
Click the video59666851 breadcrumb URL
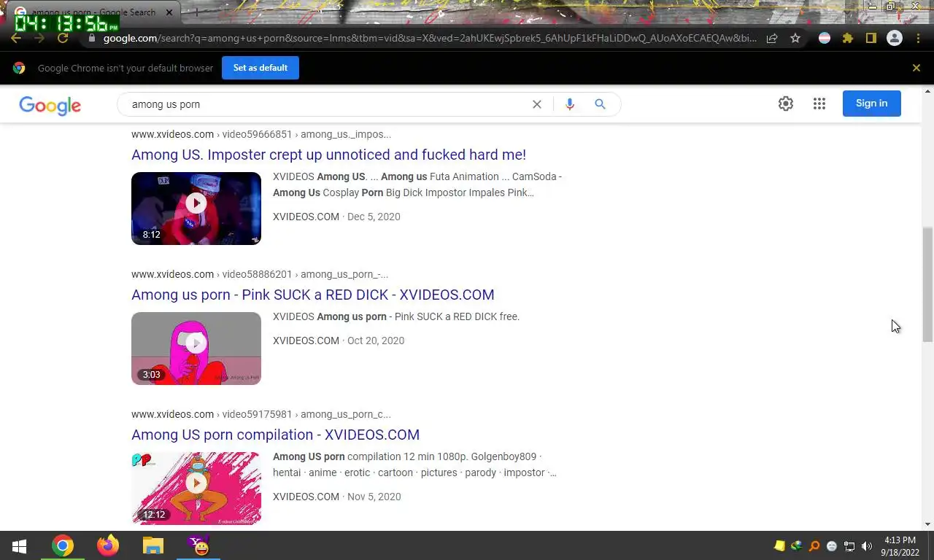click(x=261, y=134)
